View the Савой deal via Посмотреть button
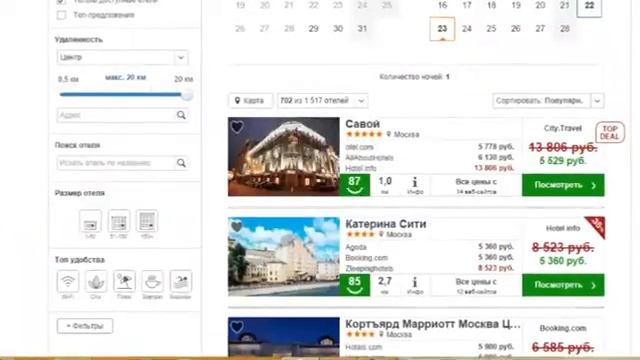Screen dimensions: 640x360 point(563,185)
